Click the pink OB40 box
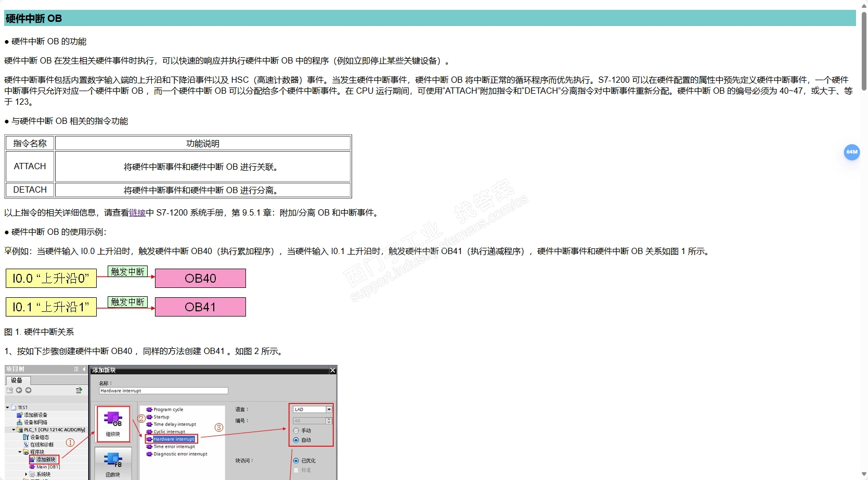 pyautogui.click(x=200, y=279)
